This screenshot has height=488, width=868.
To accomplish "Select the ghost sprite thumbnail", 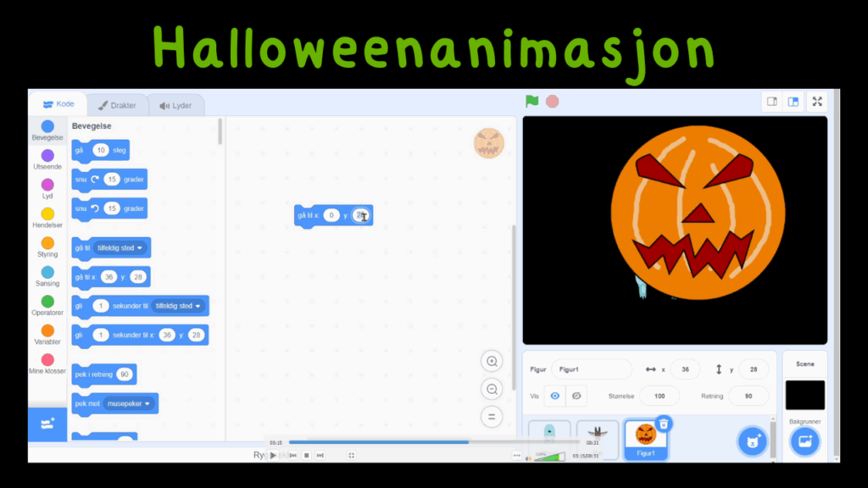I will [x=549, y=440].
